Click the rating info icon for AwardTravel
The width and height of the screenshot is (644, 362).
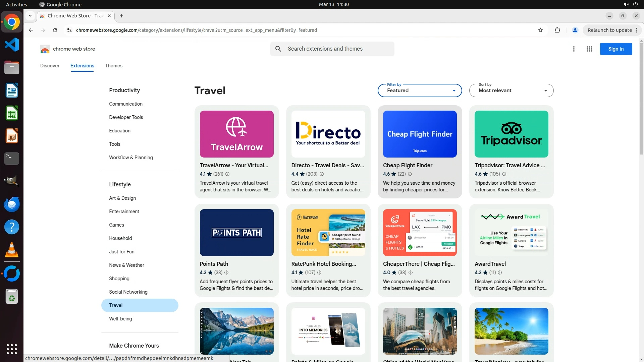[500, 273]
